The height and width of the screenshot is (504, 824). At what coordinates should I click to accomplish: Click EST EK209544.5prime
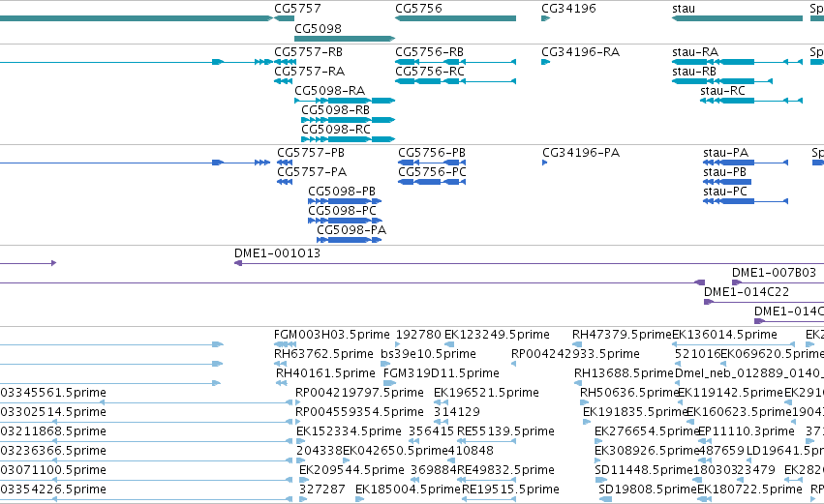click(352, 471)
